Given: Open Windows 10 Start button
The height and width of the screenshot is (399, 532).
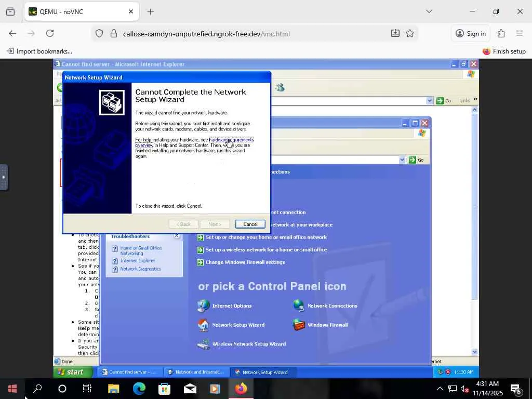Looking at the screenshot, I should pyautogui.click(x=12, y=389).
